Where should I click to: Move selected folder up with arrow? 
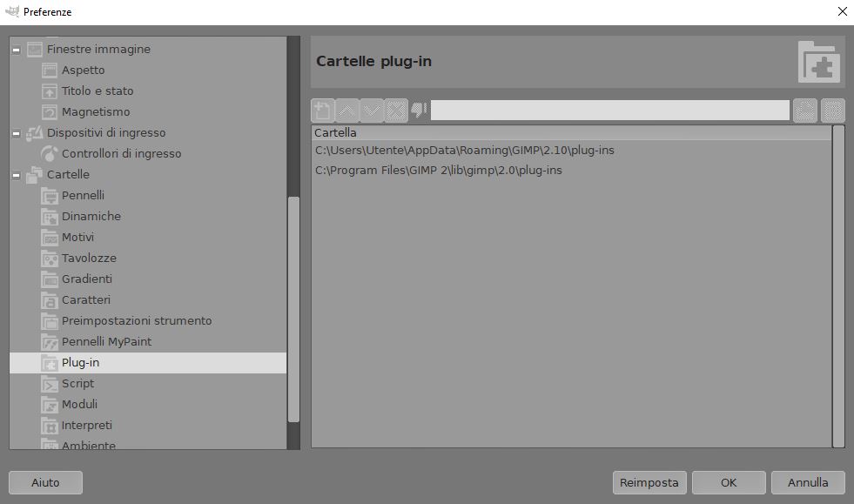coord(347,111)
